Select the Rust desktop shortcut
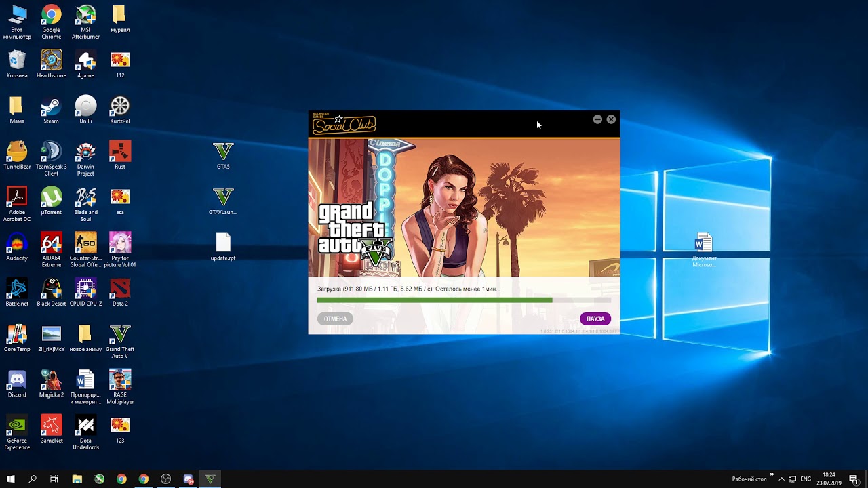 120,155
